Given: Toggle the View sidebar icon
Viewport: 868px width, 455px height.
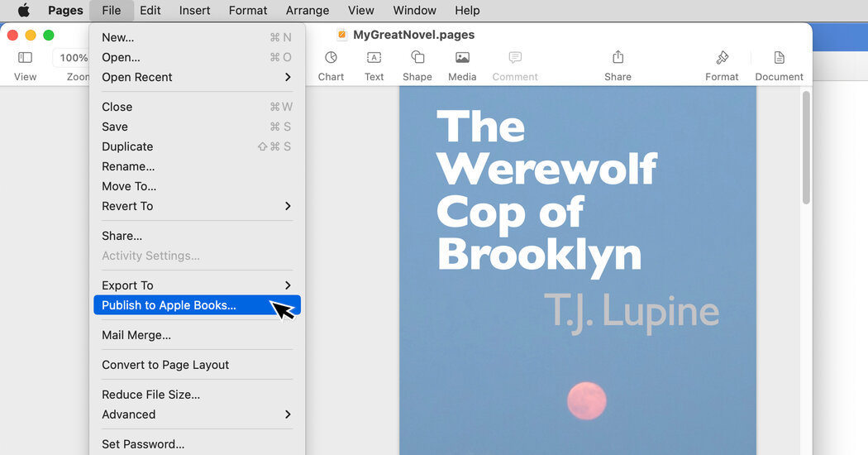Looking at the screenshot, I should pos(25,58).
